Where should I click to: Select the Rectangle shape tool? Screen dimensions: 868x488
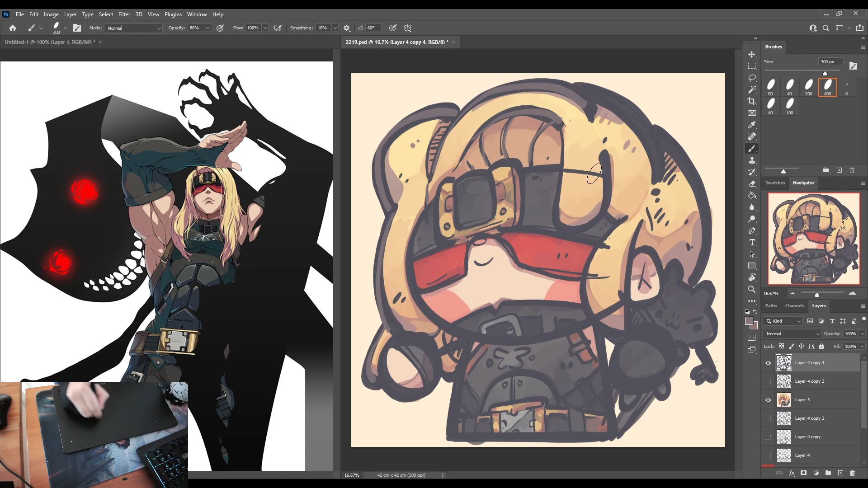pos(752,266)
